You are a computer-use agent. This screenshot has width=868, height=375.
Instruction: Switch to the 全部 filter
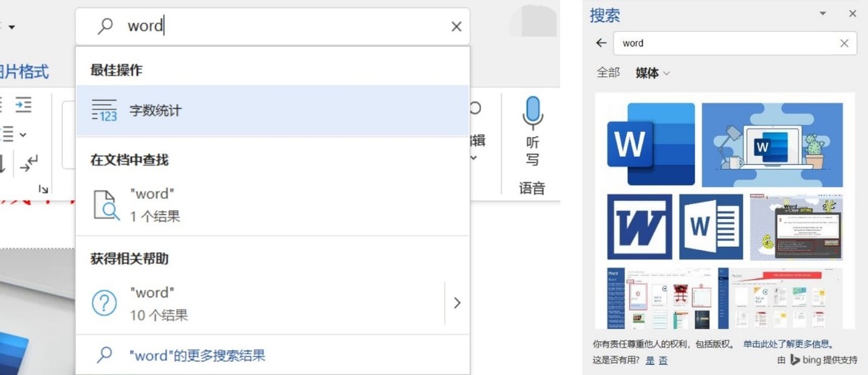pyautogui.click(x=608, y=73)
